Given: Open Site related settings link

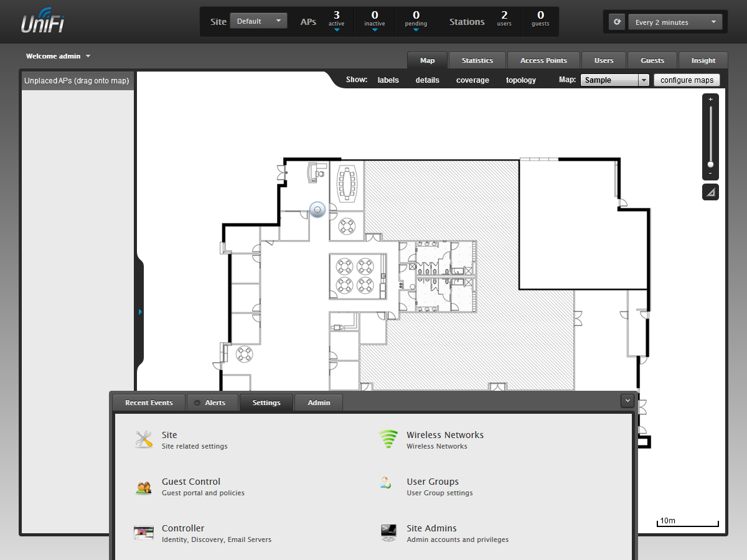Looking at the screenshot, I should 194,446.
